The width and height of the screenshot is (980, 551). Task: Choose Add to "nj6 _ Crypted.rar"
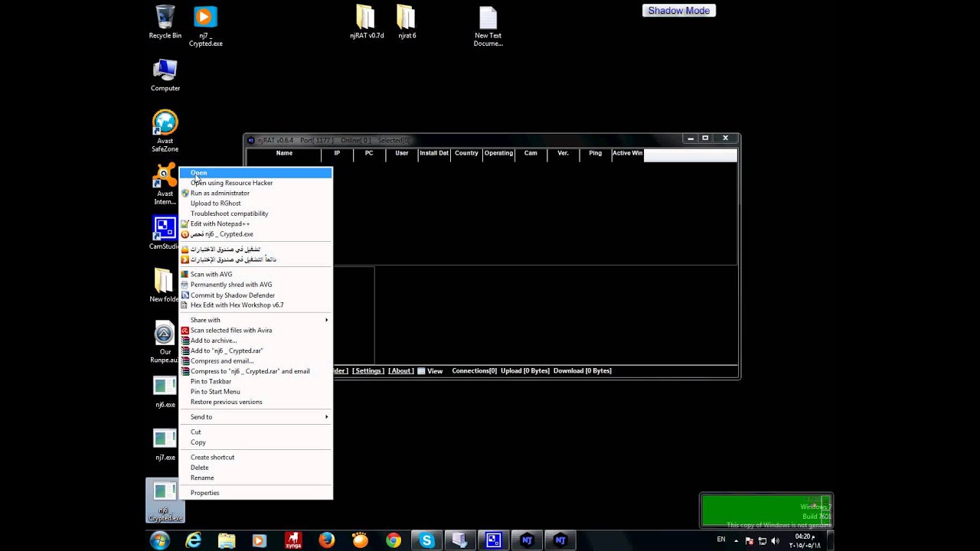tap(256, 350)
